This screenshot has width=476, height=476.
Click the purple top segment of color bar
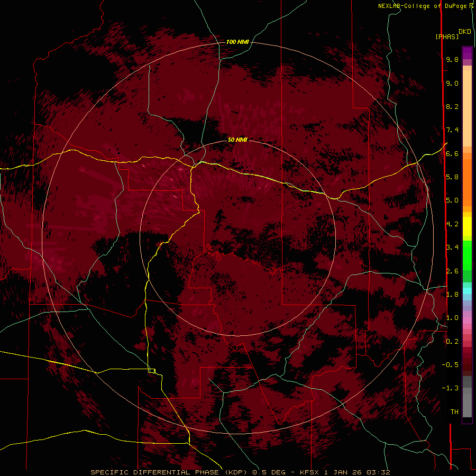point(467,53)
